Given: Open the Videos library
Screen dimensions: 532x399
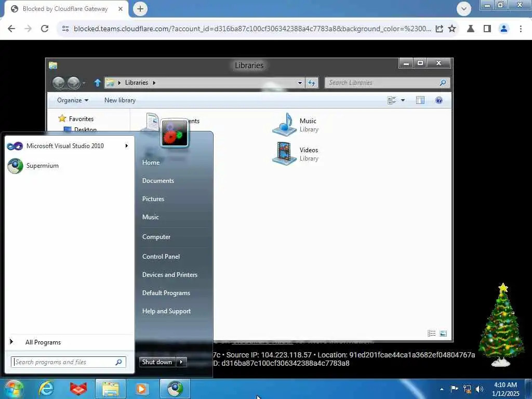Looking at the screenshot, I should coord(296,154).
